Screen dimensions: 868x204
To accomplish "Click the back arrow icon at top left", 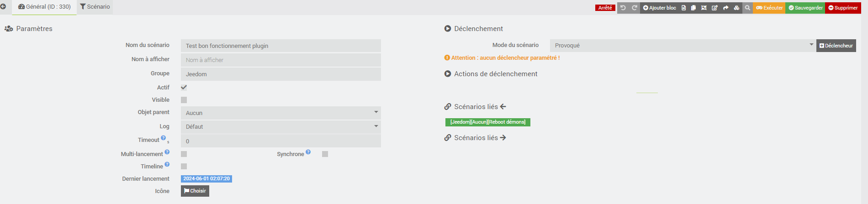I will (x=3, y=7).
